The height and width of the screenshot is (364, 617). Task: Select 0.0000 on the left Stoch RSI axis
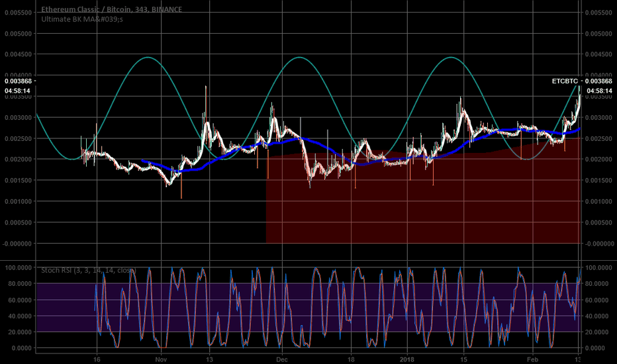coord(22,348)
